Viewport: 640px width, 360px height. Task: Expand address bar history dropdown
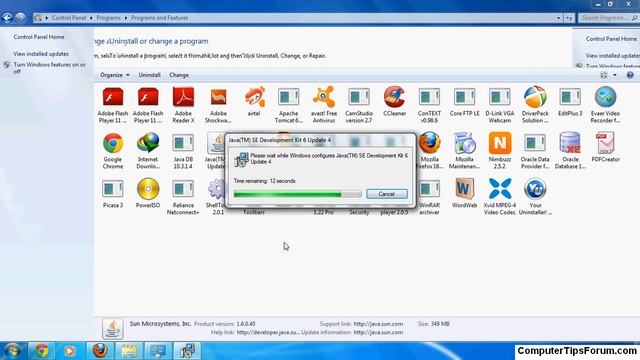click(x=558, y=18)
